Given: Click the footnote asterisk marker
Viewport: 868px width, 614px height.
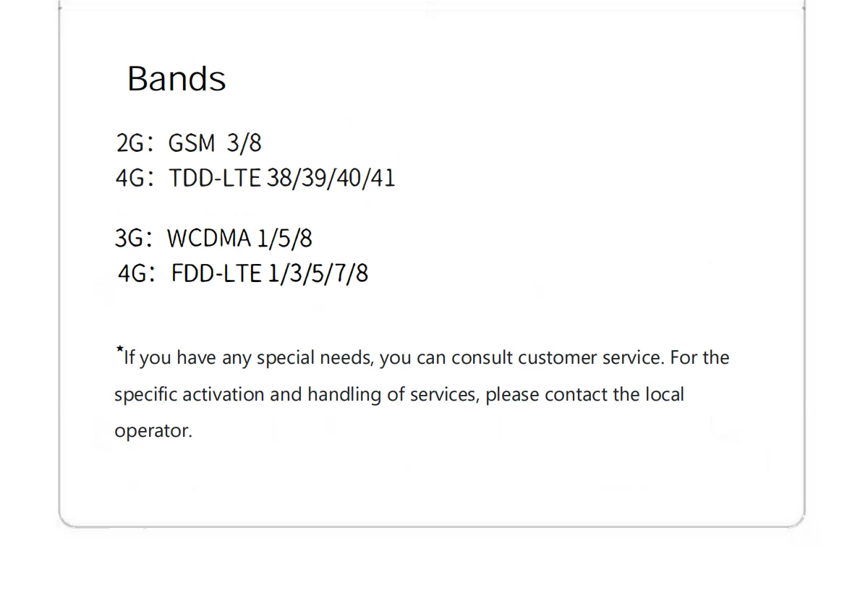Looking at the screenshot, I should (119, 350).
